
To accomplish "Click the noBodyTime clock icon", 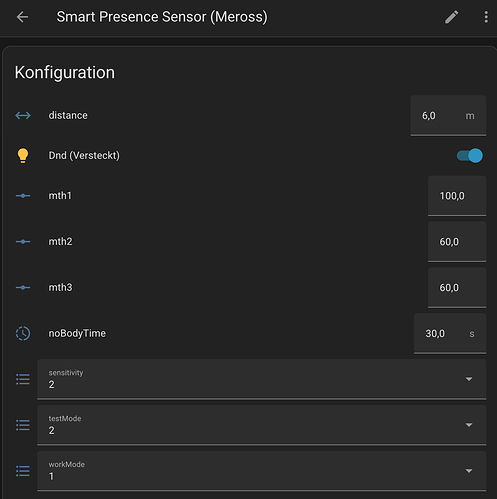I will tap(23, 333).
